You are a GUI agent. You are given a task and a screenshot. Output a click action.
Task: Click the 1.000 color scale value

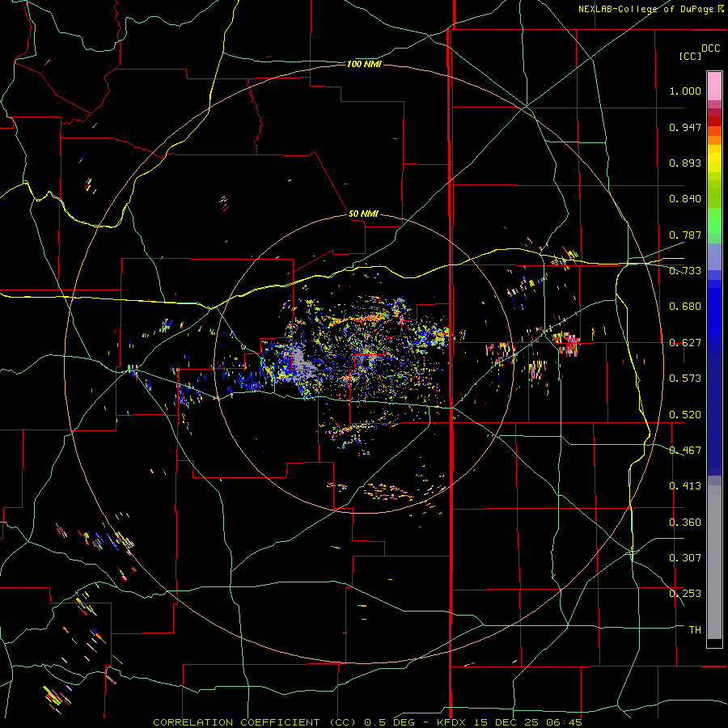[x=685, y=91]
